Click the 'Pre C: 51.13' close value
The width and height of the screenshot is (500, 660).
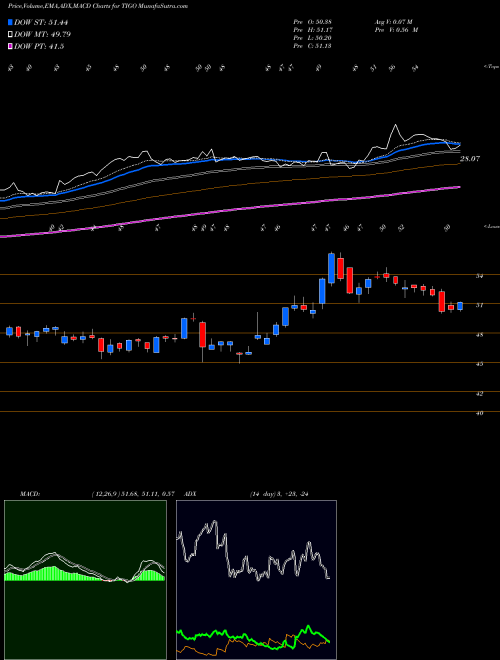point(313,46)
